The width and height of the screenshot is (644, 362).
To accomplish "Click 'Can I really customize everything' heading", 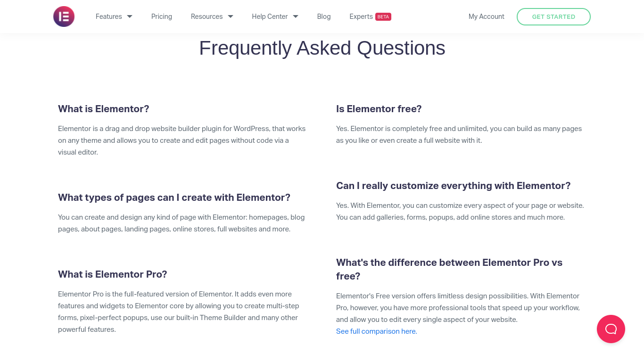I will pos(454,186).
